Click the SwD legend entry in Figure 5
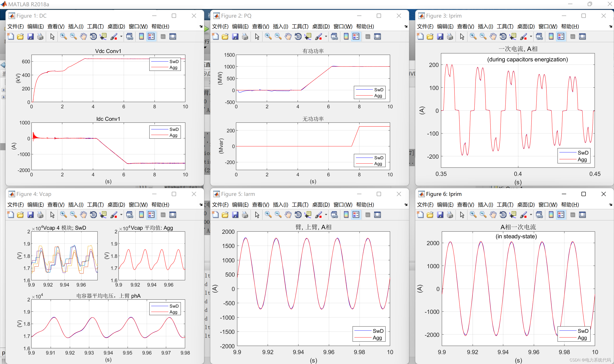Image resolution: width=614 pixels, height=364 pixels. pyautogui.click(x=378, y=331)
